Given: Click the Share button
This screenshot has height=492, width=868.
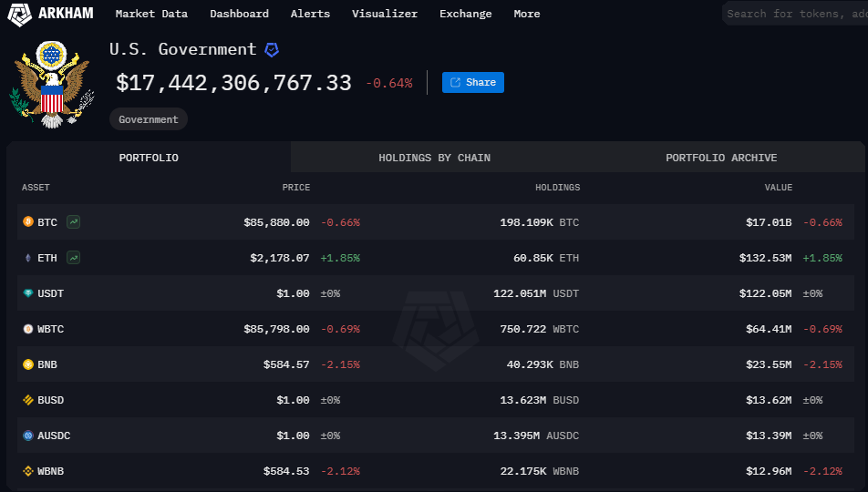Looking at the screenshot, I should (473, 82).
